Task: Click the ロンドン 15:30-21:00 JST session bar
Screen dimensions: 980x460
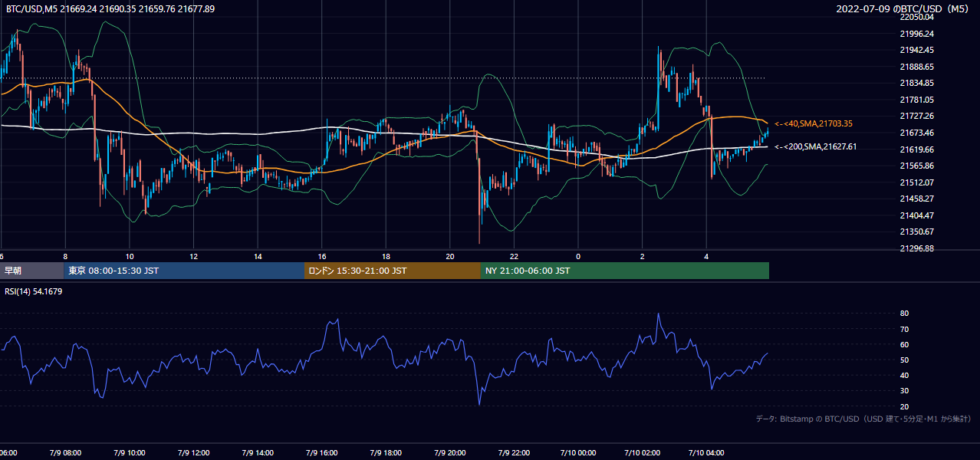Action: click(x=393, y=271)
